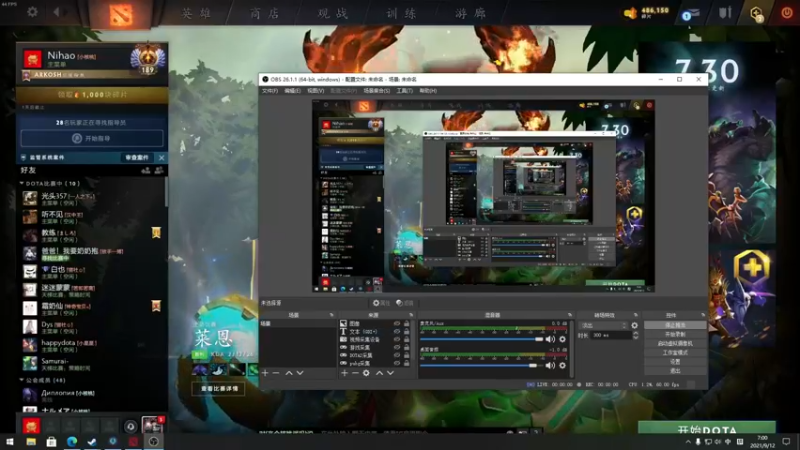Open the Dota mail notifications icon
Screen dimensions: 800x450
[x=690, y=14]
